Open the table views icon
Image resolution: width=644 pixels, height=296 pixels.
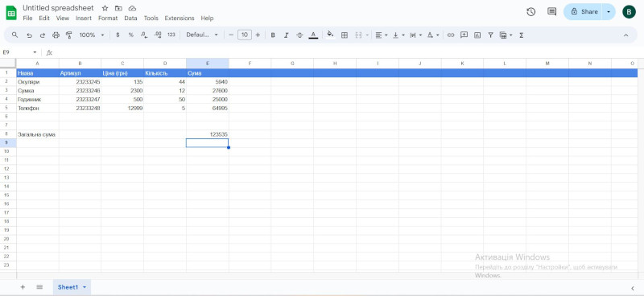[503, 35]
